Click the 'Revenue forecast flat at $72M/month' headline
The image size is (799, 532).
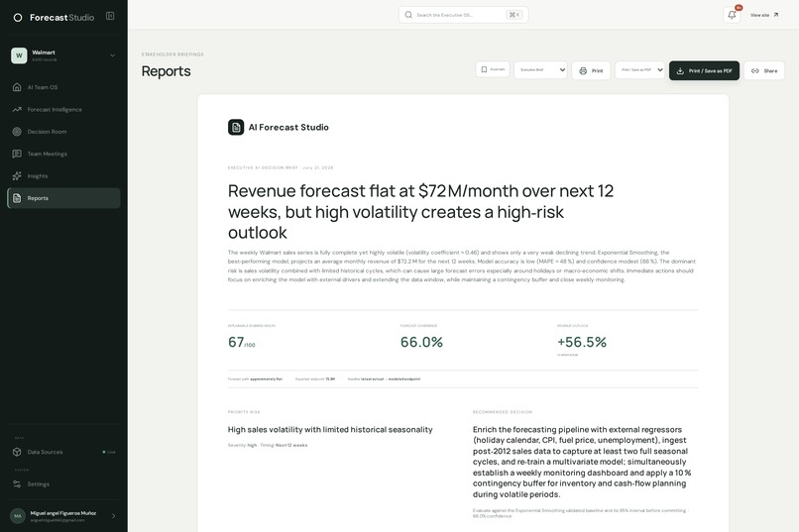(x=421, y=212)
